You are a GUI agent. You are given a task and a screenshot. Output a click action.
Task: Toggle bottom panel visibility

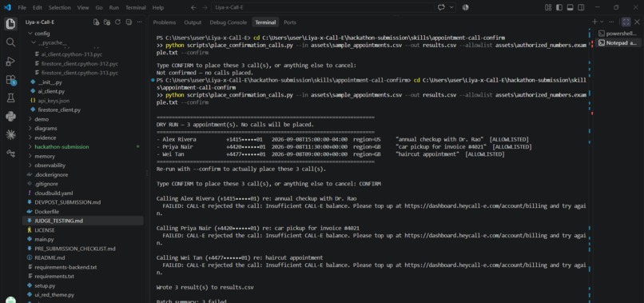[570, 7]
